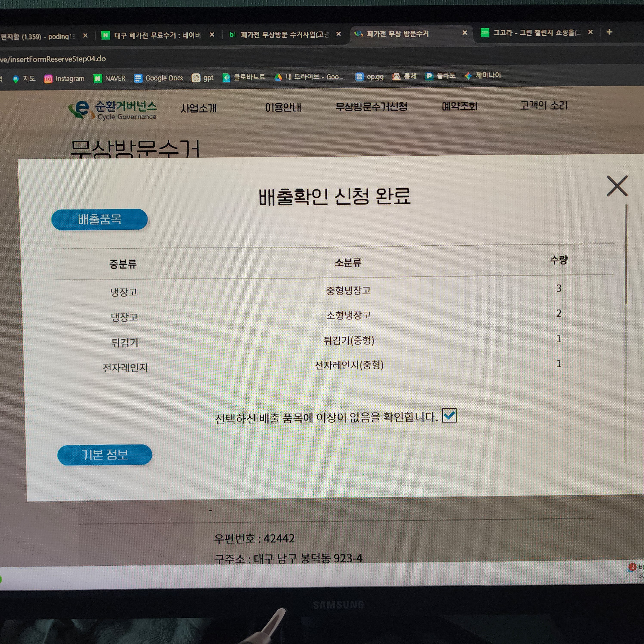Open the 롤체 bookmark
This screenshot has width=644, height=644.
tap(404, 76)
